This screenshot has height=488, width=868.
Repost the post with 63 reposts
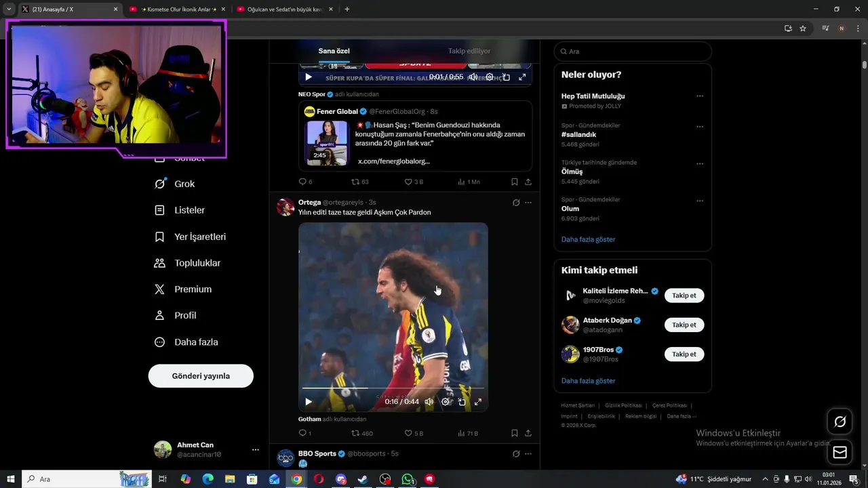(355, 182)
